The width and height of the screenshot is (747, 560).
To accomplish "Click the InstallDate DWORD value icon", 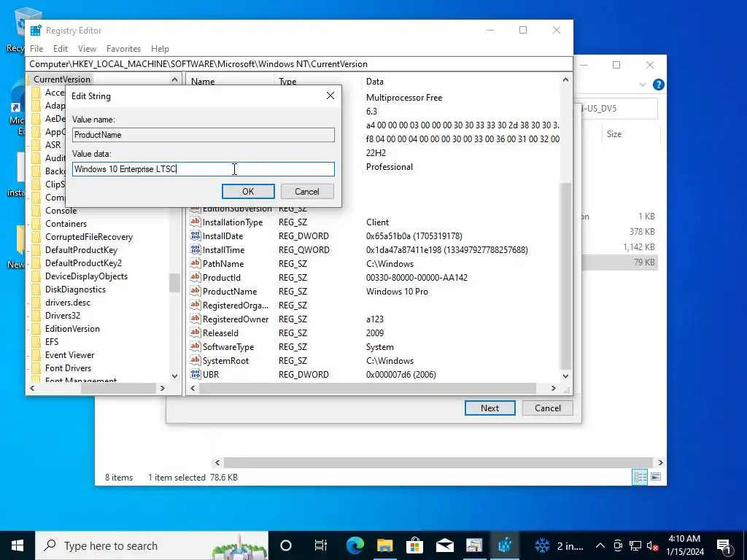I will pos(196,236).
